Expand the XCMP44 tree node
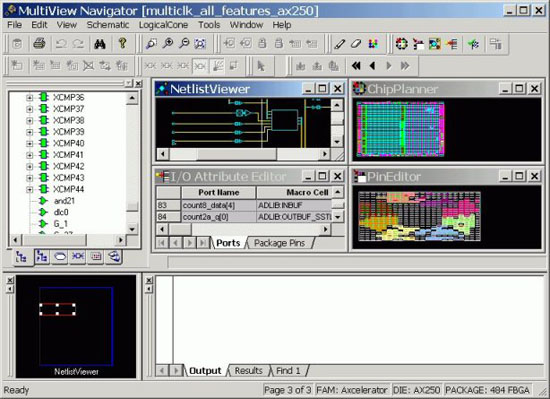This screenshot has height=399, width=550. [x=29, y=189]
